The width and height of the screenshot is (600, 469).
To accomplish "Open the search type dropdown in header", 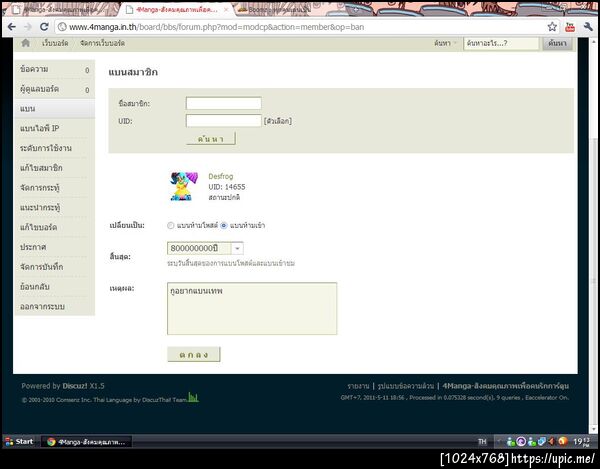I will tap(445, 43).
